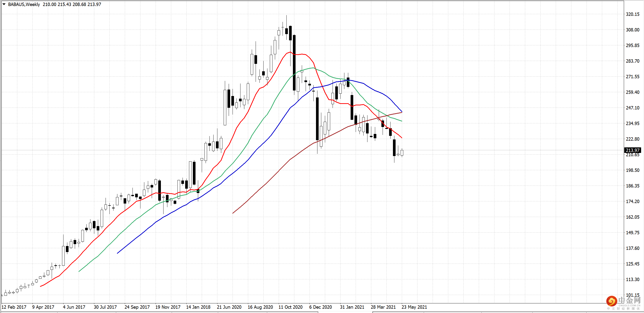Click the 11 Oct 2020 date label
644x313 pixels.
290,307
